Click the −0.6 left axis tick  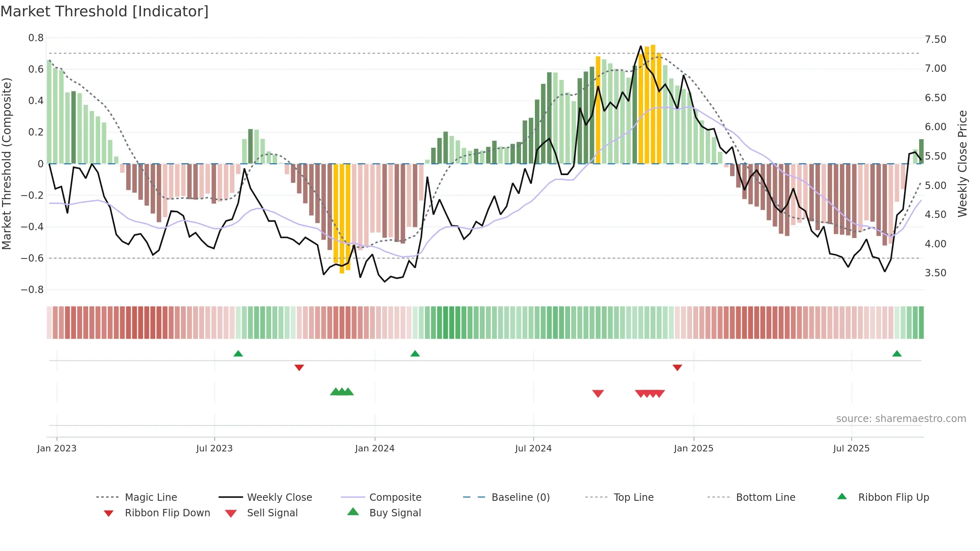tap(32, 258)
